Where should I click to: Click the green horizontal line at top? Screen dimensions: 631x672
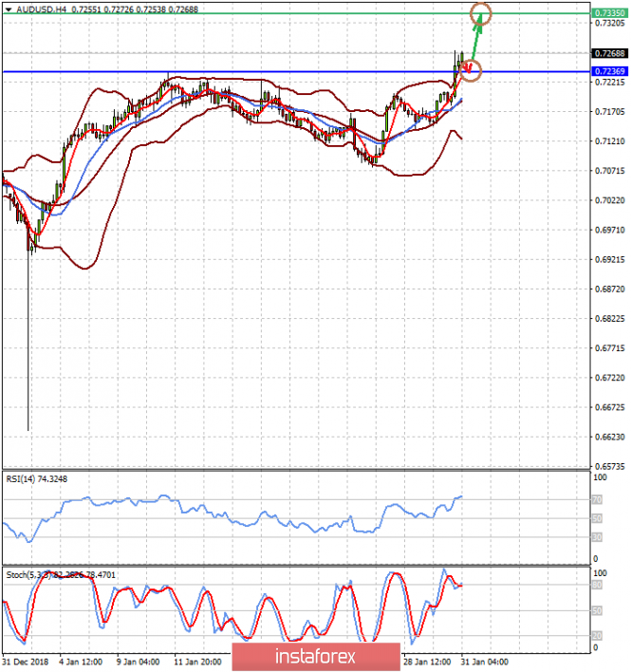(237, 13)
